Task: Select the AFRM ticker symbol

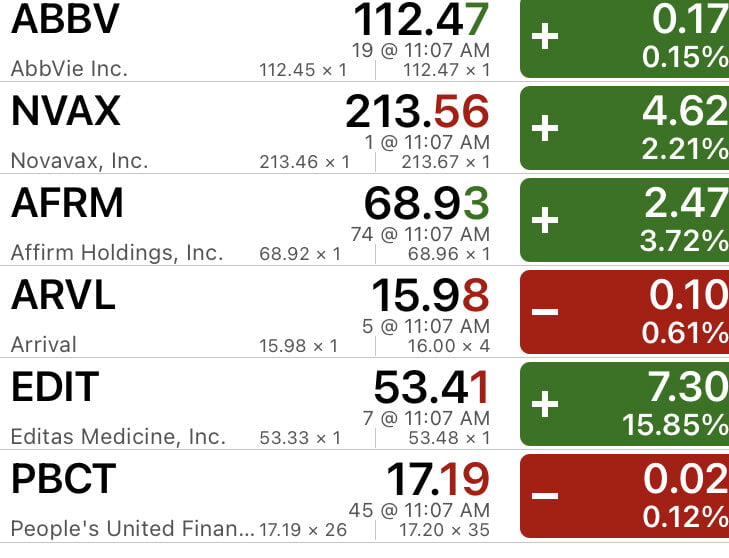Action: coord(67,203)
